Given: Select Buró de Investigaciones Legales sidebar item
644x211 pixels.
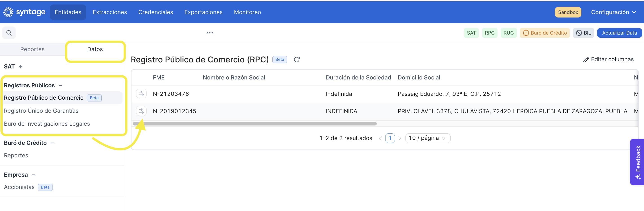Looking at the screenshot, I should click(x=47, y=124).
